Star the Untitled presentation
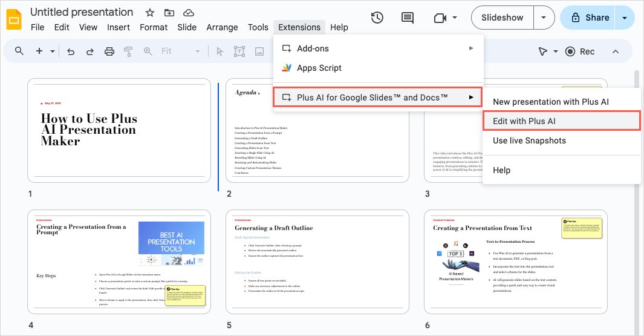Viewport: 644px width, 336px height. click(150, 13)
